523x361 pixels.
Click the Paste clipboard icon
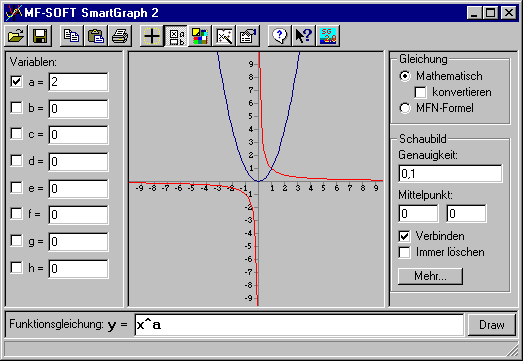95,36
